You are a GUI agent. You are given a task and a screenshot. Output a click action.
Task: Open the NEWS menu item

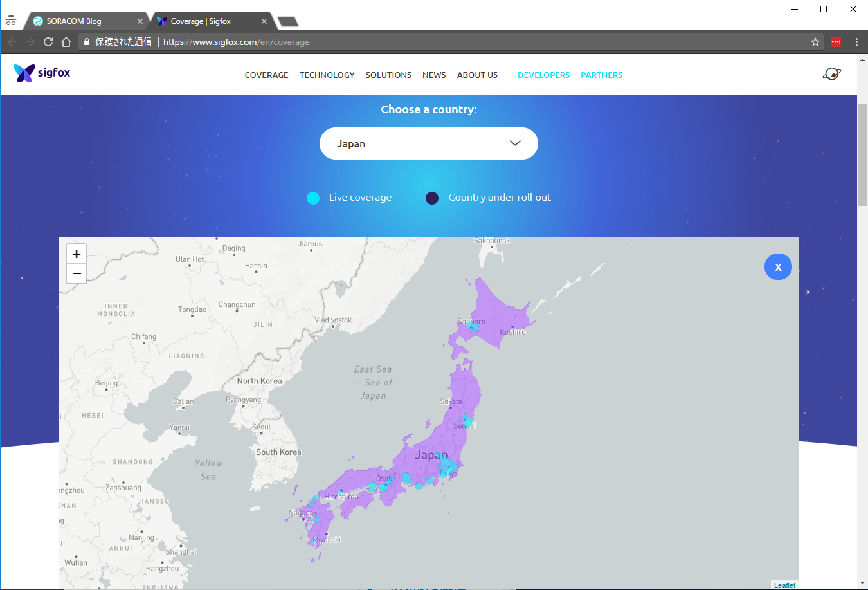click(x=434, y=75)
